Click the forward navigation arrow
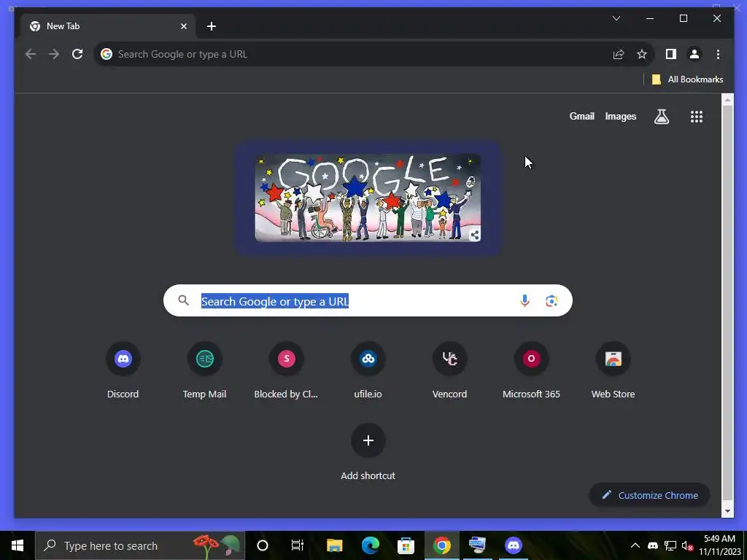Screen dimensions: 747x560 [54, 54]
